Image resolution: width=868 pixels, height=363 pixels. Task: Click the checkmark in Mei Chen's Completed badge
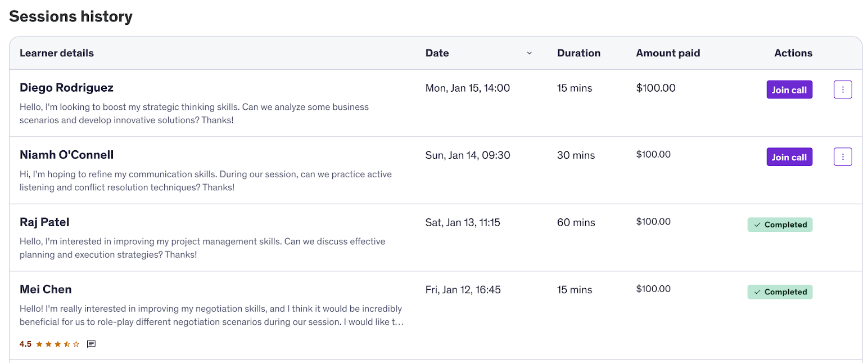(756, 292)
